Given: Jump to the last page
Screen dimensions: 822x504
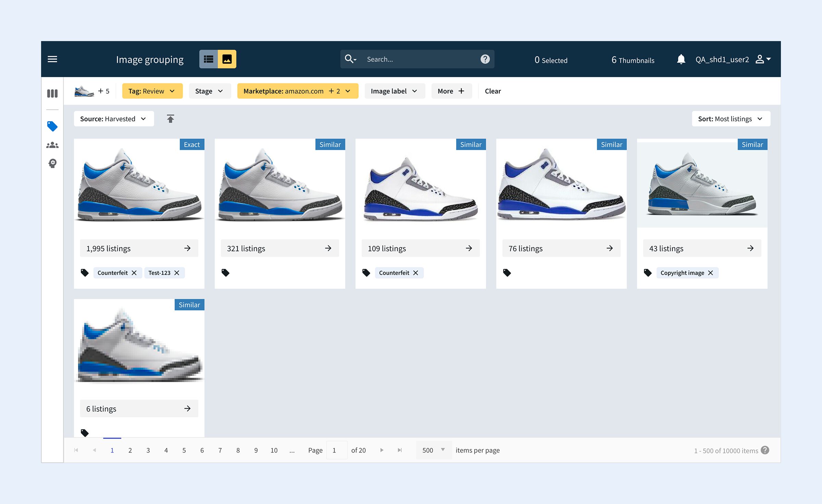Looking at the screenshot, I should [x=400, y=450].
